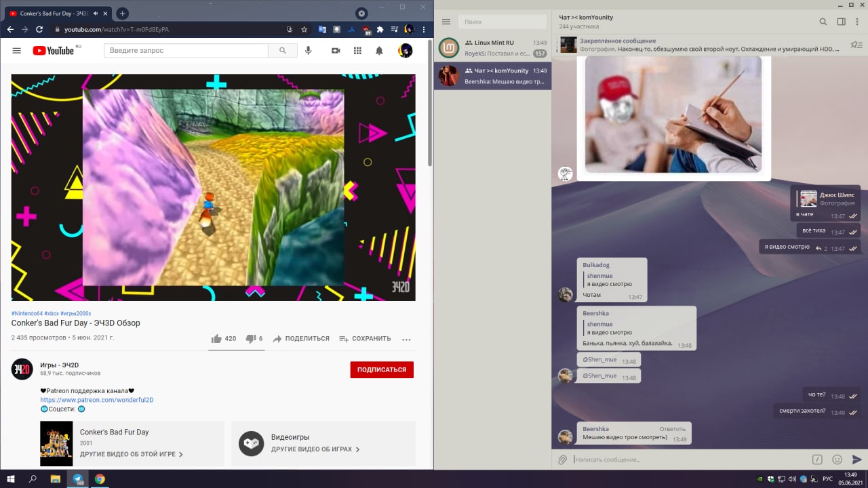
Task: Open the Linux Mint RU chat
Action: pos(492,47)
